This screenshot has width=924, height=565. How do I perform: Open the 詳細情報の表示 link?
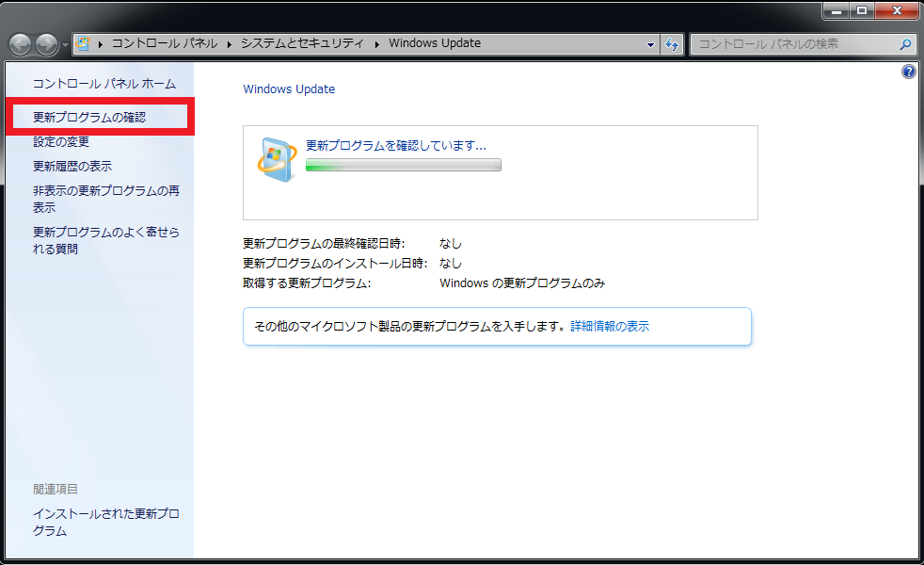click(610, 326)
